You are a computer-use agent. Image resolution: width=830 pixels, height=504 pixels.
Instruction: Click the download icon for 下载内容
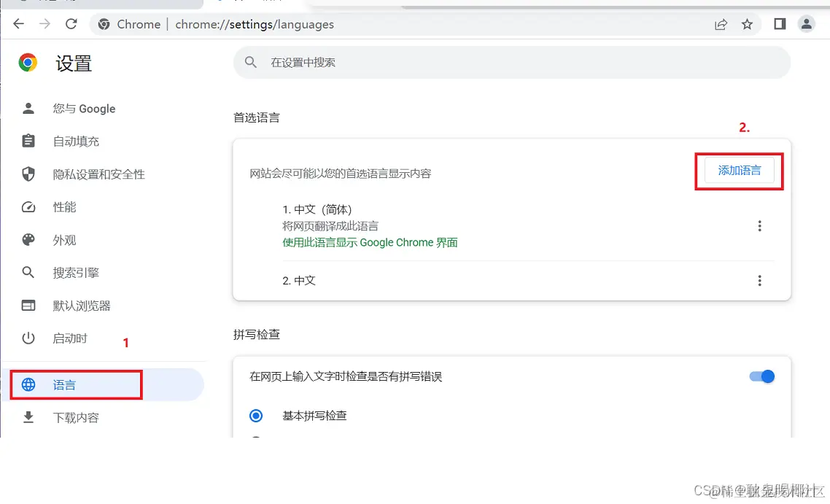[28, 417]
